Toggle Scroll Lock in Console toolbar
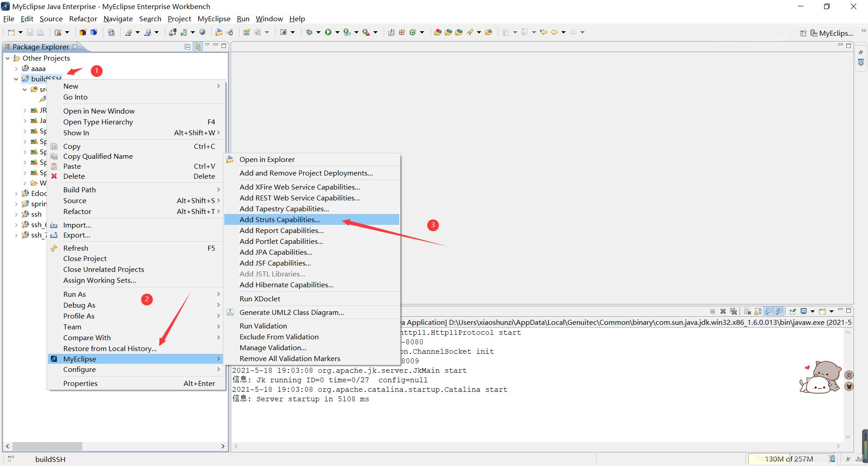The width and height of the screenshot is (868, 466). [x=758, y=311]
